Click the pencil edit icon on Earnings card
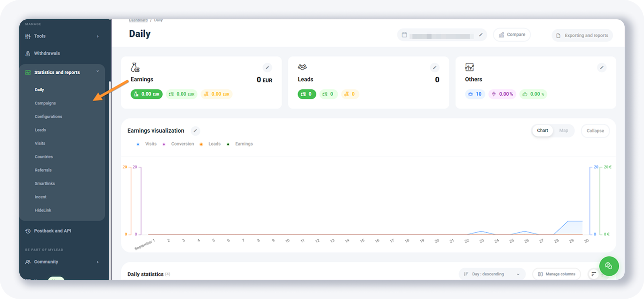 pos(267,68)
